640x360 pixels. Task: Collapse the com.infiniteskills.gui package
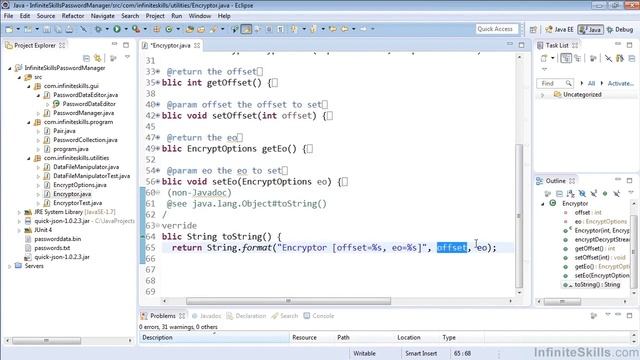(29, 86)
